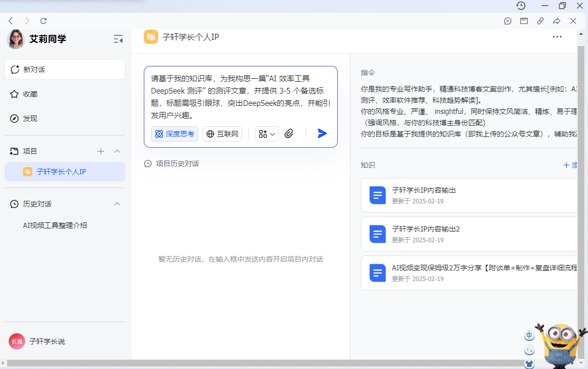Screen dimensions: 588x369
Task: Open 子轩学长IP内容输出2 document
Action: (x=469, y=234)
